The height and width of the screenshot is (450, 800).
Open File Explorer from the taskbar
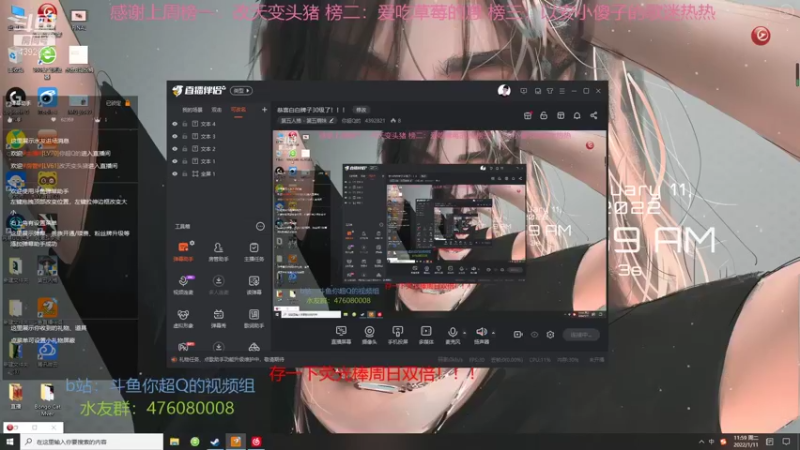[x=174, y=442]
